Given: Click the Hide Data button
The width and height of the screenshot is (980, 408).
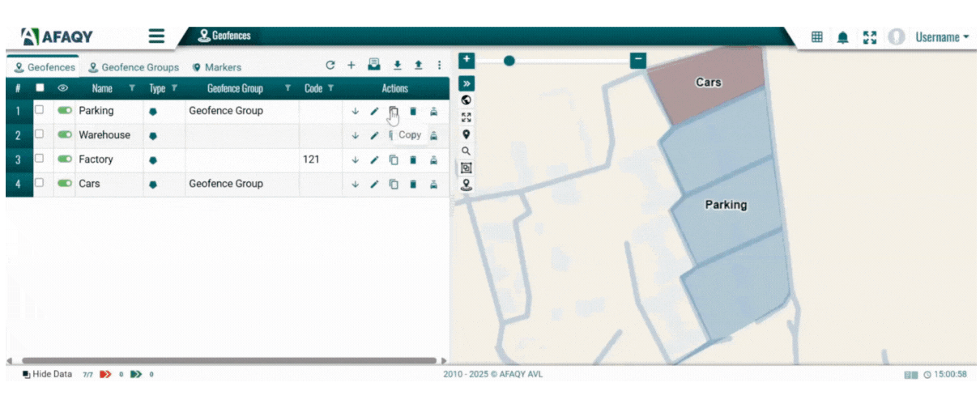Looking at the screenshot, I should (47, 374).
